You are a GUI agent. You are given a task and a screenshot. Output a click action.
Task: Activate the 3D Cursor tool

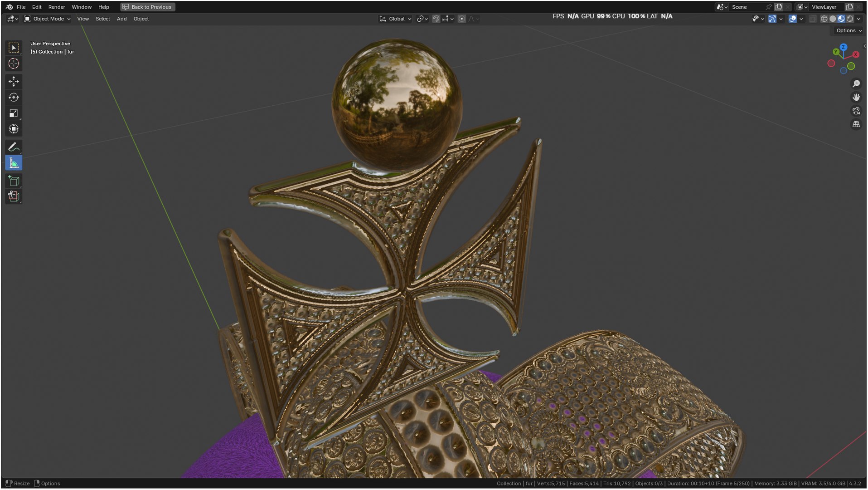[14, 64]
